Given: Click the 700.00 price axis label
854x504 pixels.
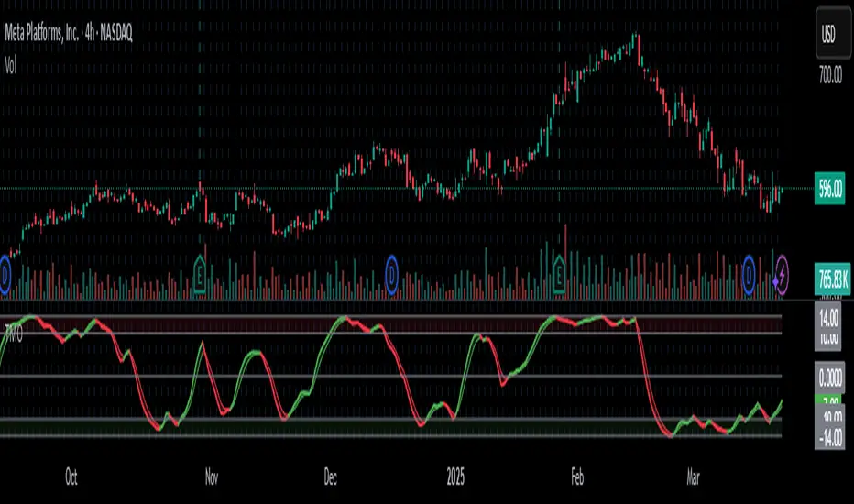Looking at the screenshot, I should 830,74.
